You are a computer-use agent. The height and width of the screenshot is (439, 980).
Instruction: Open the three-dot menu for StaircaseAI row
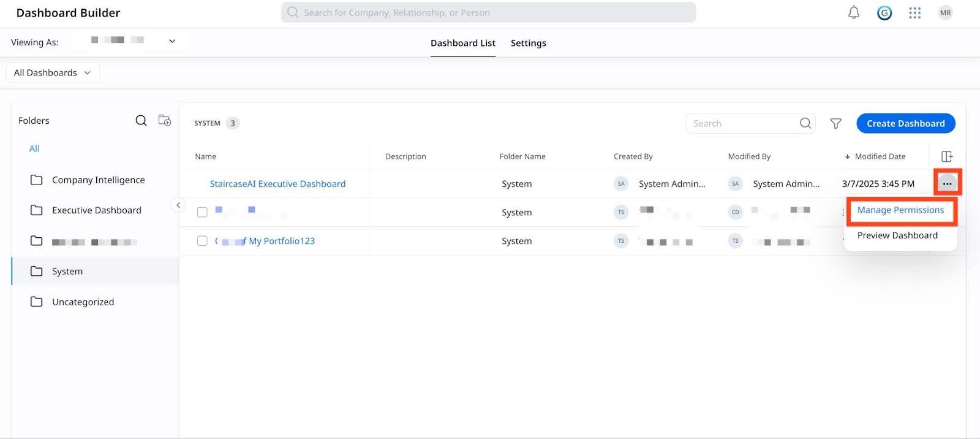pyautogui.click(x=948, y=183)
